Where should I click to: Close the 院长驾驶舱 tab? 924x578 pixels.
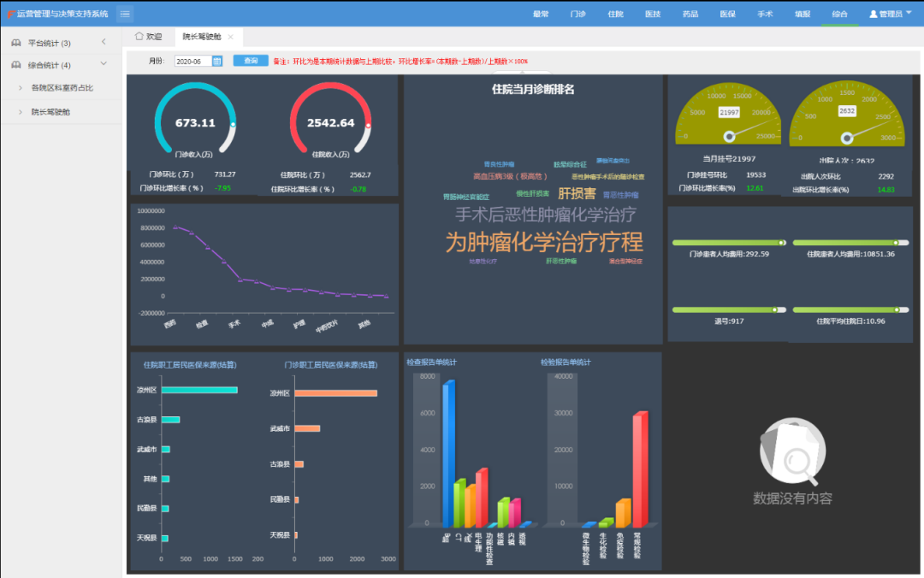[230, 37]
